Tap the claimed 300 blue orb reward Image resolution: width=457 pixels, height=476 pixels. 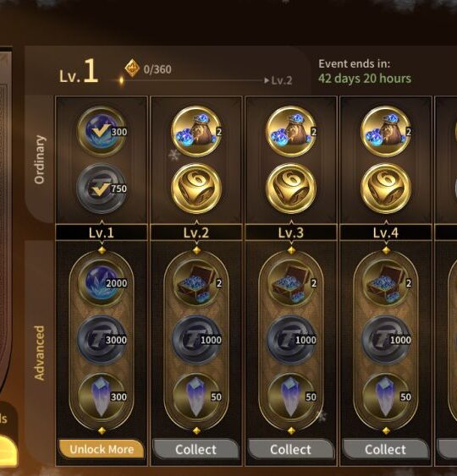102,131
